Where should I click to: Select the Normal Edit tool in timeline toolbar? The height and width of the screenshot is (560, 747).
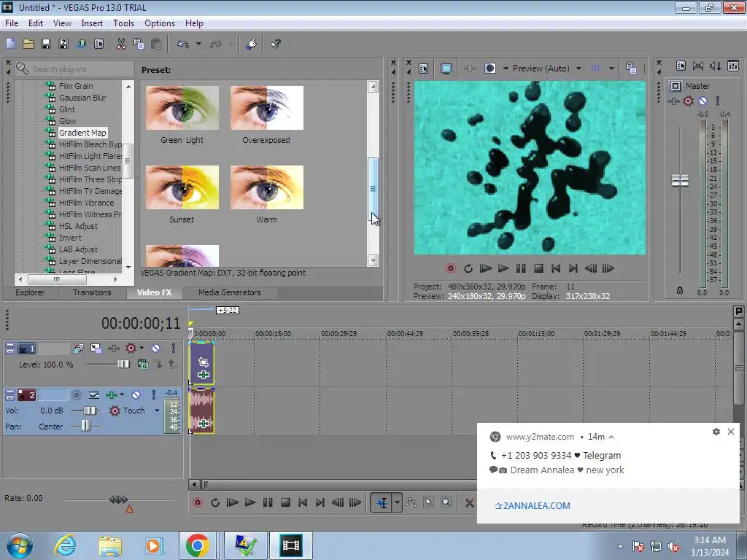382,502
